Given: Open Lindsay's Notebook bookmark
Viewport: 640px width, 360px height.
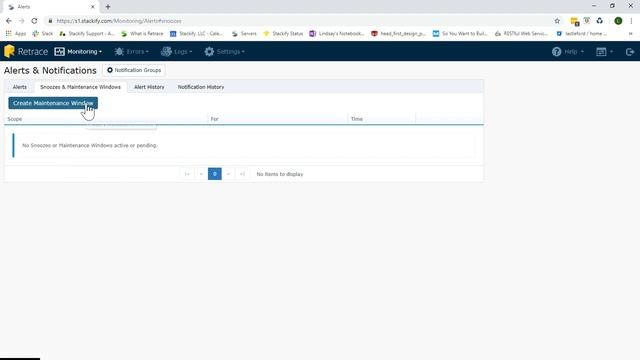Looking at the screenshot, I should pyautogui.click(x=337, y=33).
